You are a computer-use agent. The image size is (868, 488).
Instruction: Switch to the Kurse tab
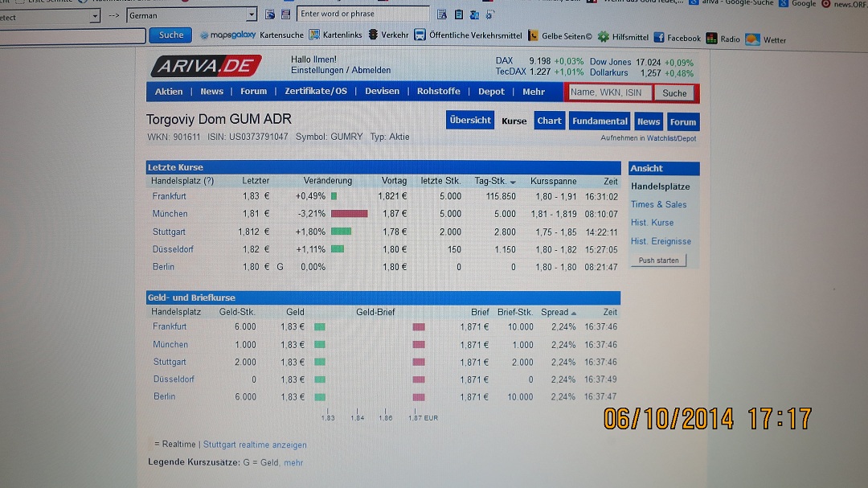tap(514, 121)
